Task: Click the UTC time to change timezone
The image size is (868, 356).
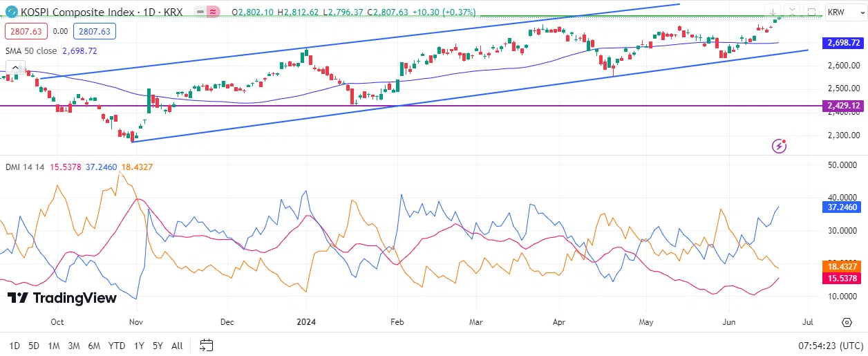Action: (830, 345)
